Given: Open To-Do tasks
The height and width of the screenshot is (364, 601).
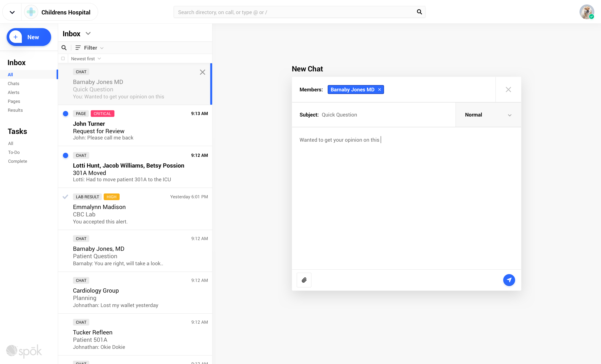Looking at the screenshot, I should coord(14,152).
